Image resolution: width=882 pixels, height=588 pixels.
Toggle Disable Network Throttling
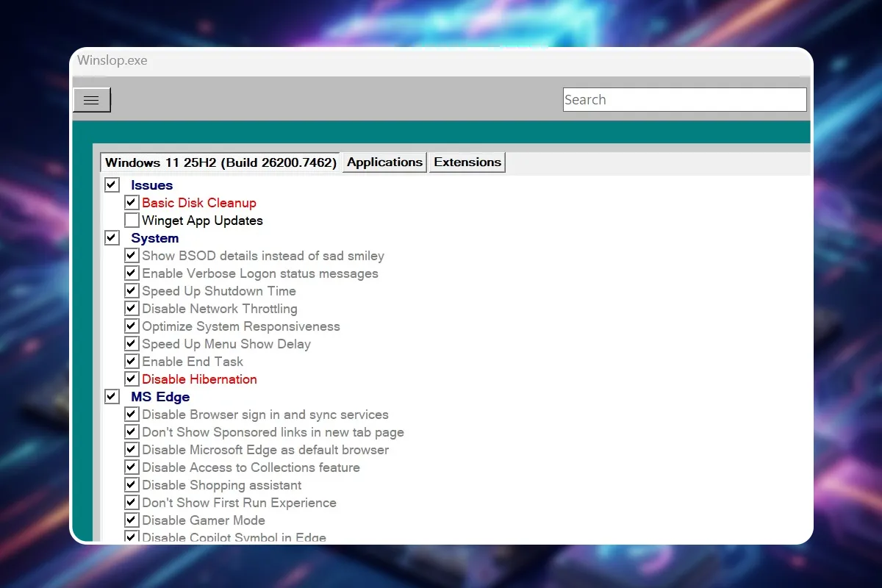pyautogui.click(x=131, y=308)
